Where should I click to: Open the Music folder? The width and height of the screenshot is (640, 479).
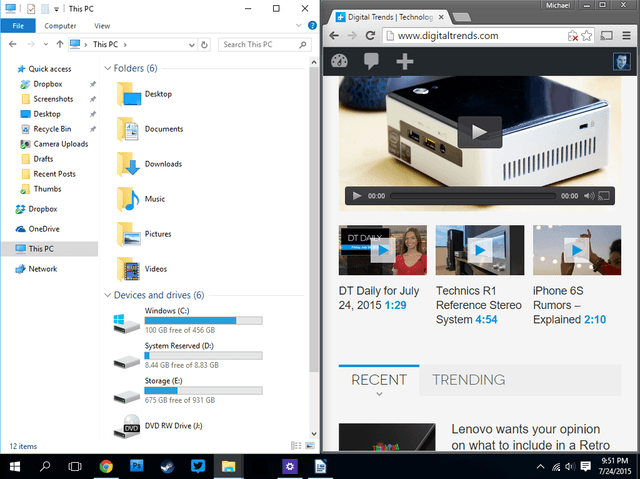[141, 199]
